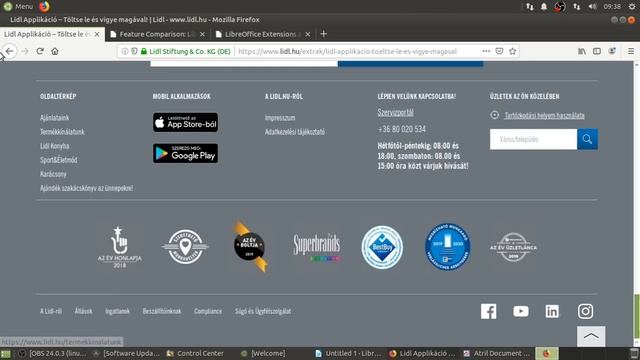Open a new browser tab
The width and height of the screenshot is (640, 360).
tap(324, 34)
